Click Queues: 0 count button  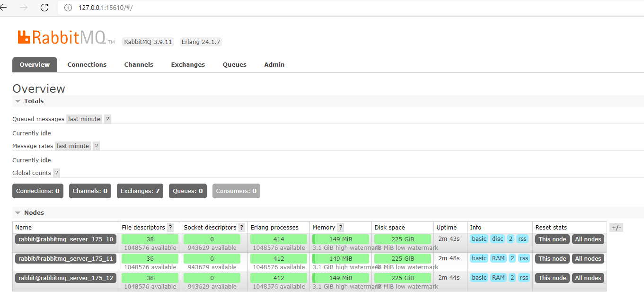[188, 191]
